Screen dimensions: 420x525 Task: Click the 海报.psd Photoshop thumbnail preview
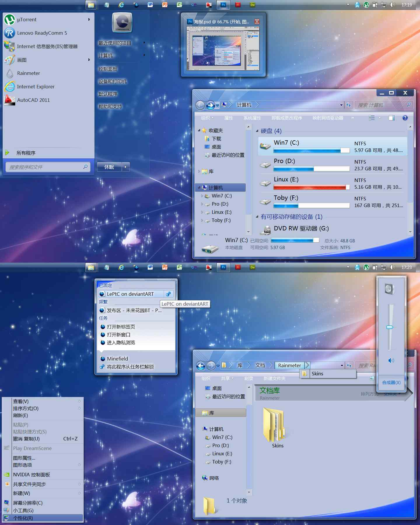[x=223, y=48]
